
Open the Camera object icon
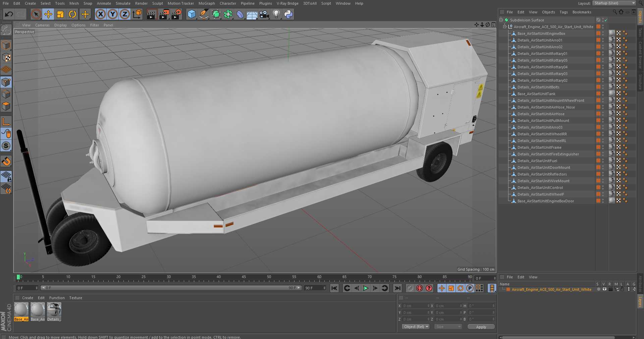(x=264, y=14)
